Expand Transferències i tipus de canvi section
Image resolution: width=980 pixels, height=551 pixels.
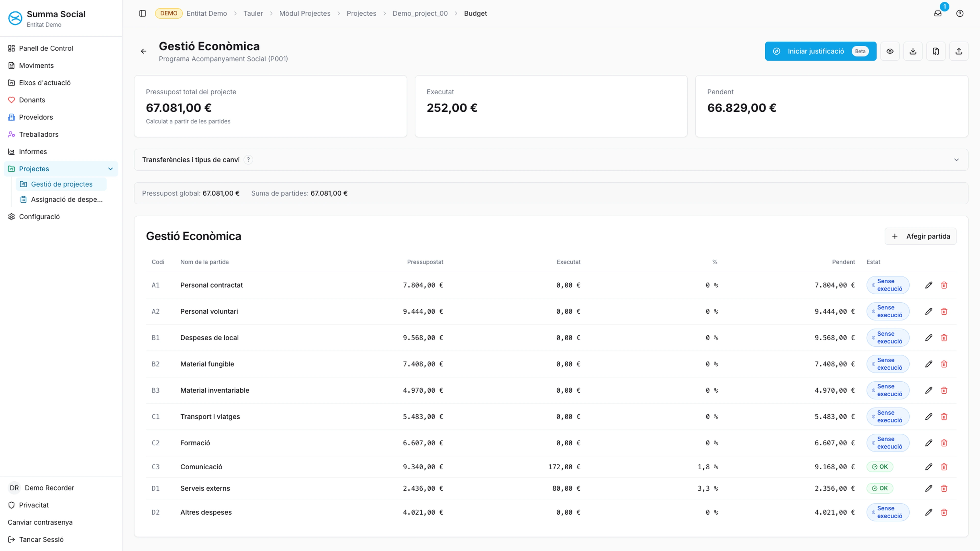(956, 160)
